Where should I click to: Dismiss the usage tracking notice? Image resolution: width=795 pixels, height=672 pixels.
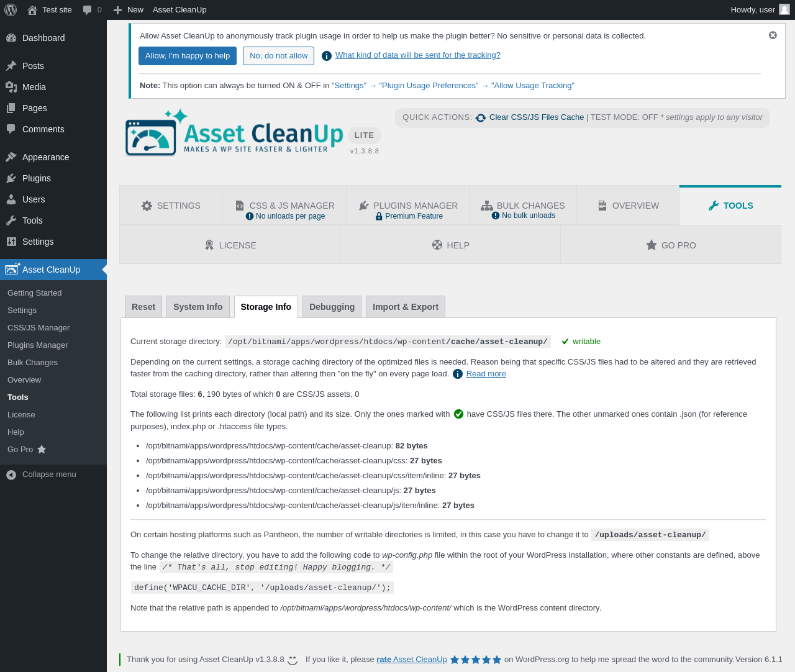pyautogui.click(x=773, y=35)
